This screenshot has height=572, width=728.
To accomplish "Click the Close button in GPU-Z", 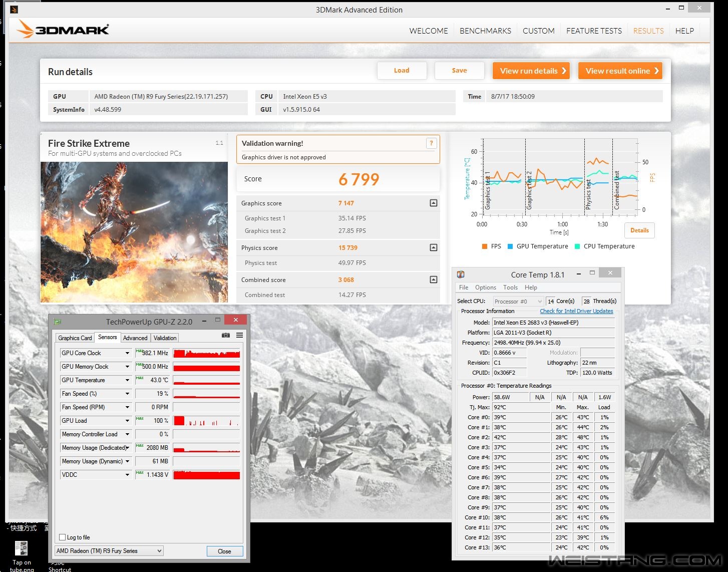I will point(224,551).
